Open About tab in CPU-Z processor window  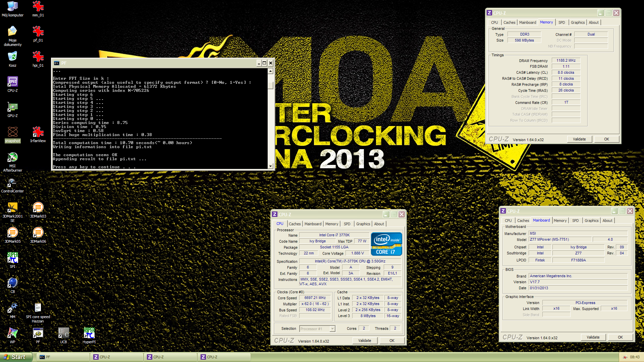tap(379, 224)
